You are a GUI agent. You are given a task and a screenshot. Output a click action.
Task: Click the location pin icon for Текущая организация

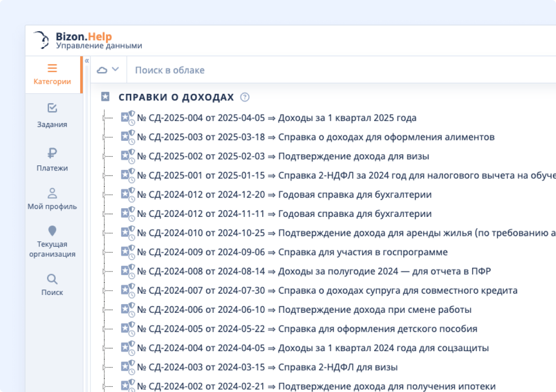[x=53, y=231]
